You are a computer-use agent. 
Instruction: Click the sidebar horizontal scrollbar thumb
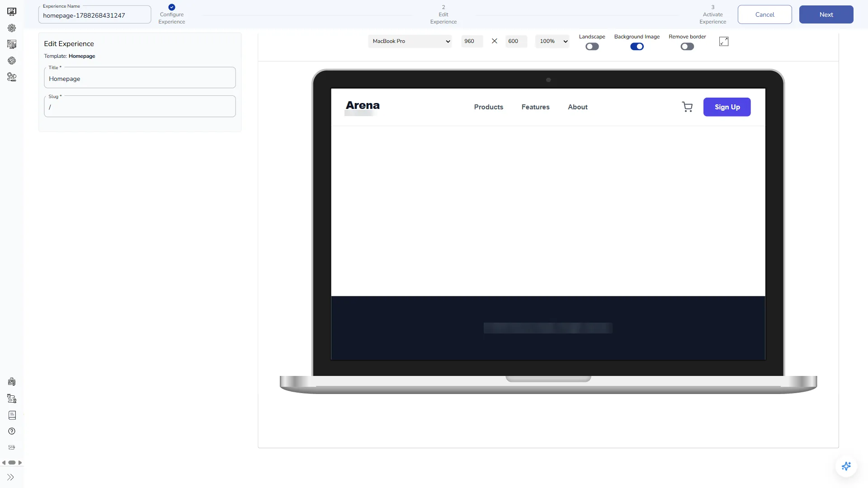pos(12,463)
